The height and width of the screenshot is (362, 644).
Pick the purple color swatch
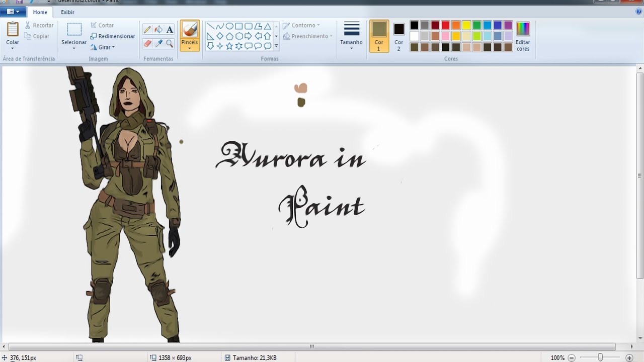pos(508,25)
